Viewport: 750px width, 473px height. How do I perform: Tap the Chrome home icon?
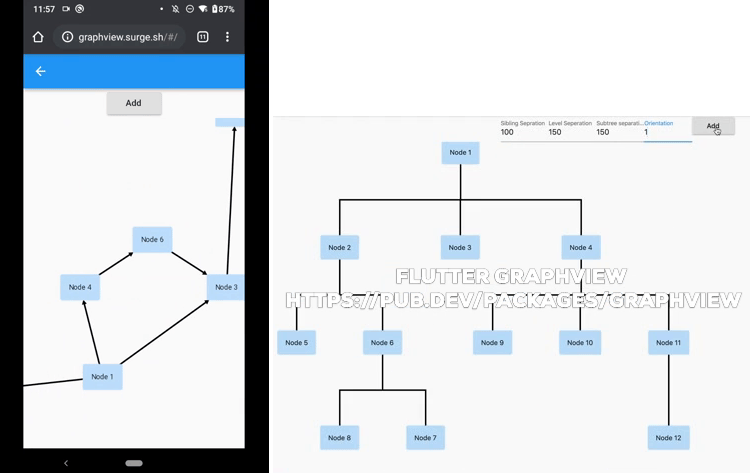(38, 37)
